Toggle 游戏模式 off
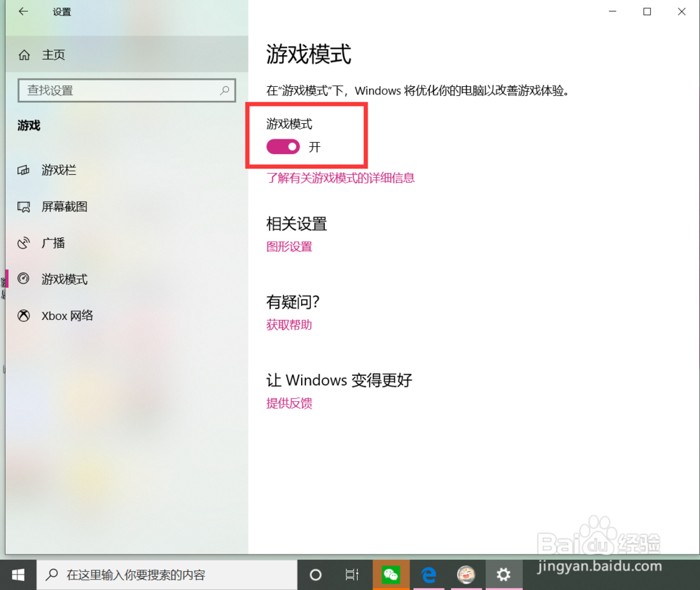This screenshot has height=590, width=700. [x=283, y=147]
